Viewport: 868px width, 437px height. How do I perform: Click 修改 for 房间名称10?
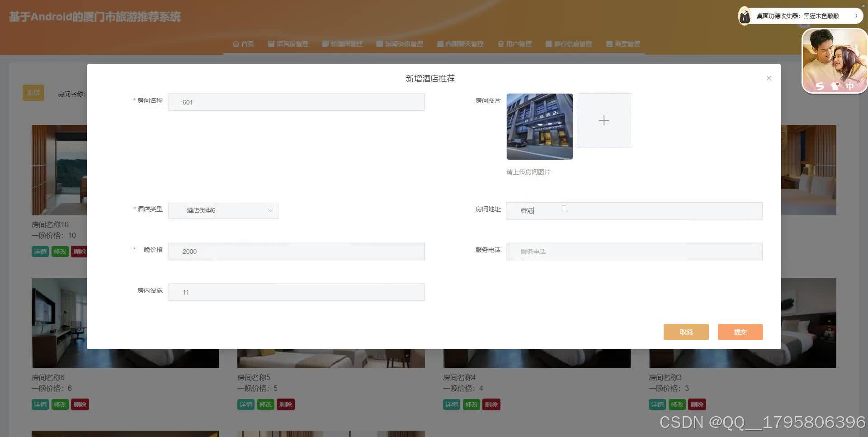point(60,252)
